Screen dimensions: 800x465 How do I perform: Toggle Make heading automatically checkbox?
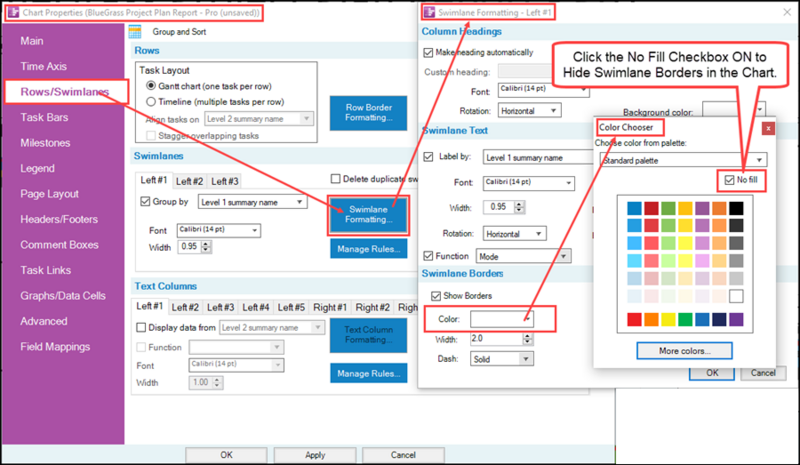(428, 53)
